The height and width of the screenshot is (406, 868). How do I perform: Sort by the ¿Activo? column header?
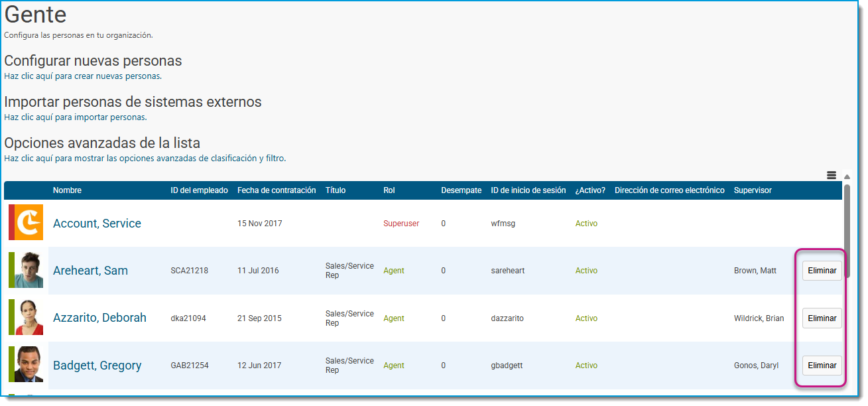[590, 190]
